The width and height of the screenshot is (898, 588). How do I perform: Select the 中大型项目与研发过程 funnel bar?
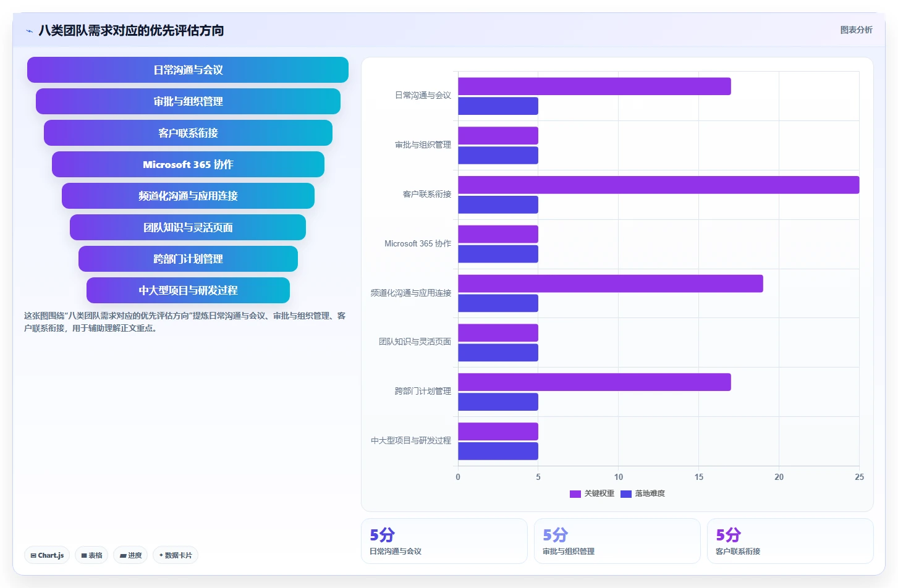click(x=188, y=290)
